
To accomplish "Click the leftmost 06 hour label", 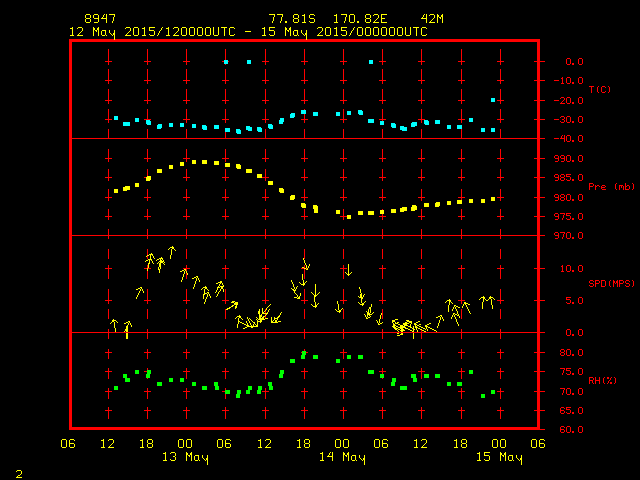I will click(x=69, y=444).
